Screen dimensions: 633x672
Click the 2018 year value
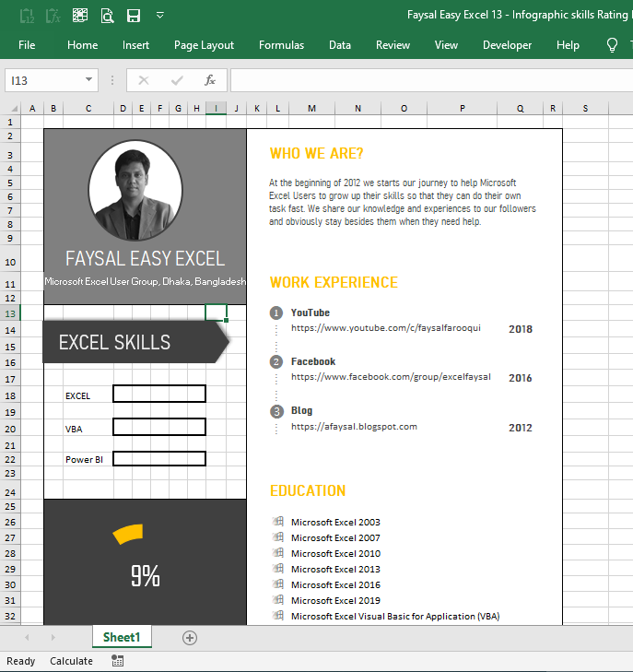521,329
